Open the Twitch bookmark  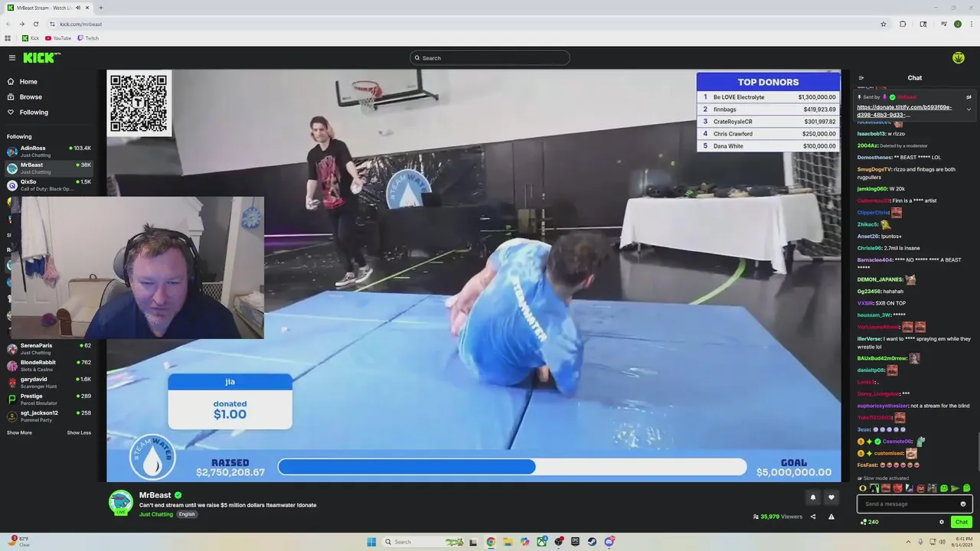[88, 38]
